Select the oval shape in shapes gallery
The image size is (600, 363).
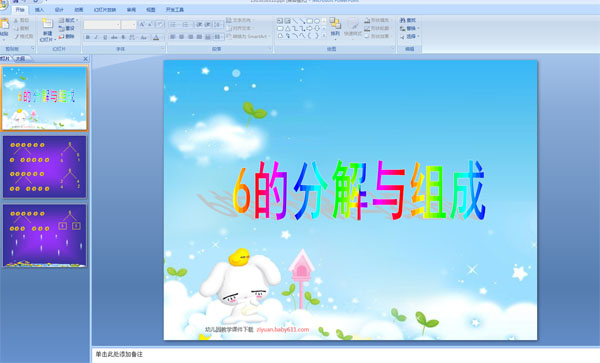[x=317, y=21]
